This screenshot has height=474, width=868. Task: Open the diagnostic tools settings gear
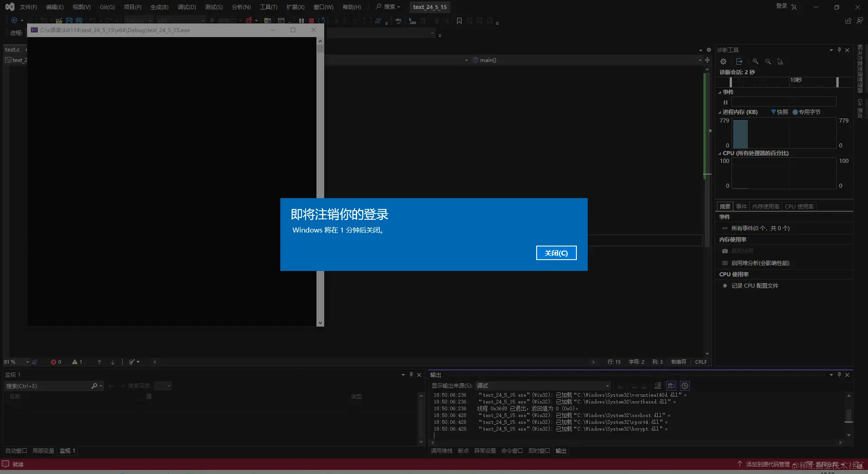723,62
